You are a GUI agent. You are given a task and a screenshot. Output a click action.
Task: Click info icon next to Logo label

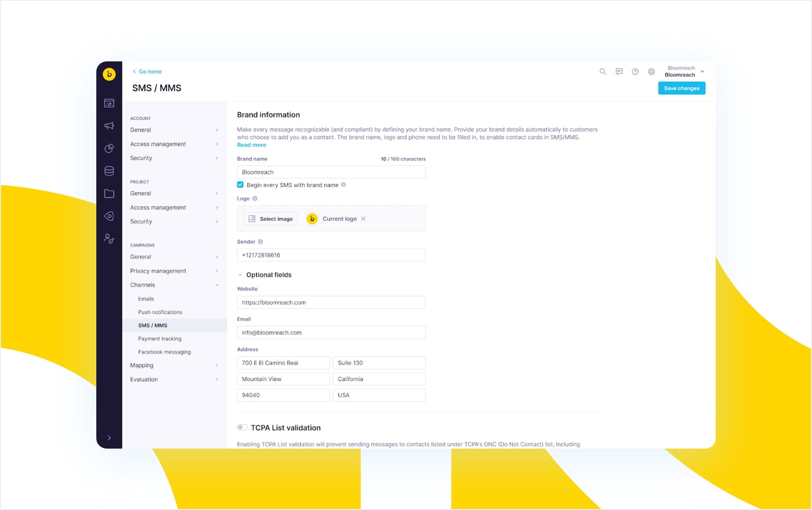tap(255, 198)
